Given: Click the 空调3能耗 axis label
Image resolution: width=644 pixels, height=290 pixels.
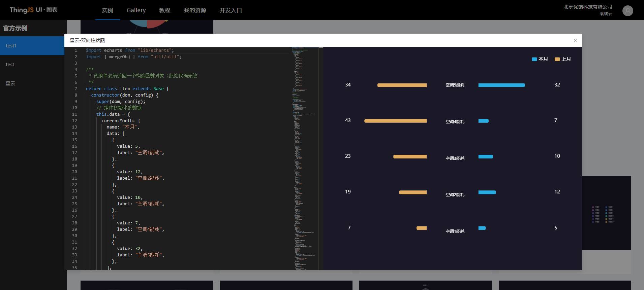Looking at the screenshot, I should [455, 158].
